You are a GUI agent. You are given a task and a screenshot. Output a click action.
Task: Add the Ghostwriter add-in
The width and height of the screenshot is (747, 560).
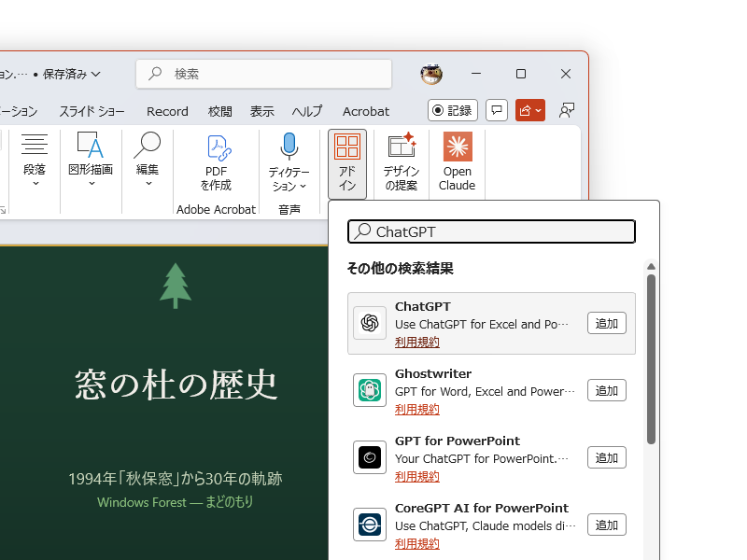pos(606,390)
